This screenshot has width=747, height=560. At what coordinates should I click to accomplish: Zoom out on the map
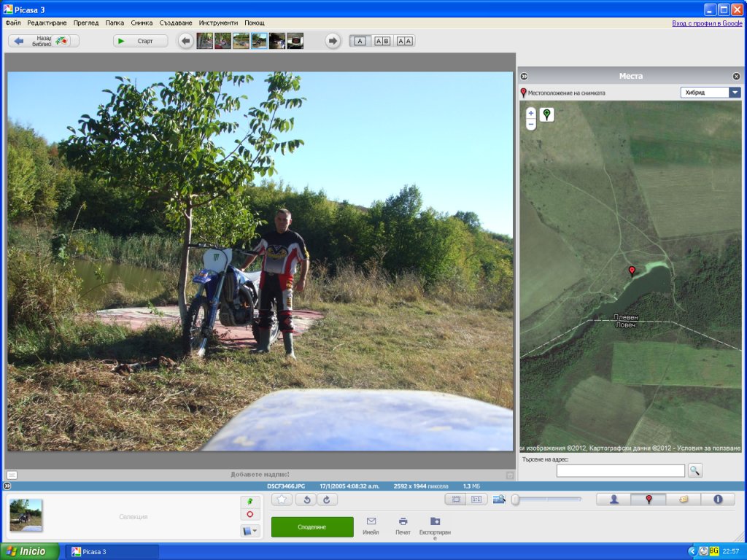pos(531,124)
